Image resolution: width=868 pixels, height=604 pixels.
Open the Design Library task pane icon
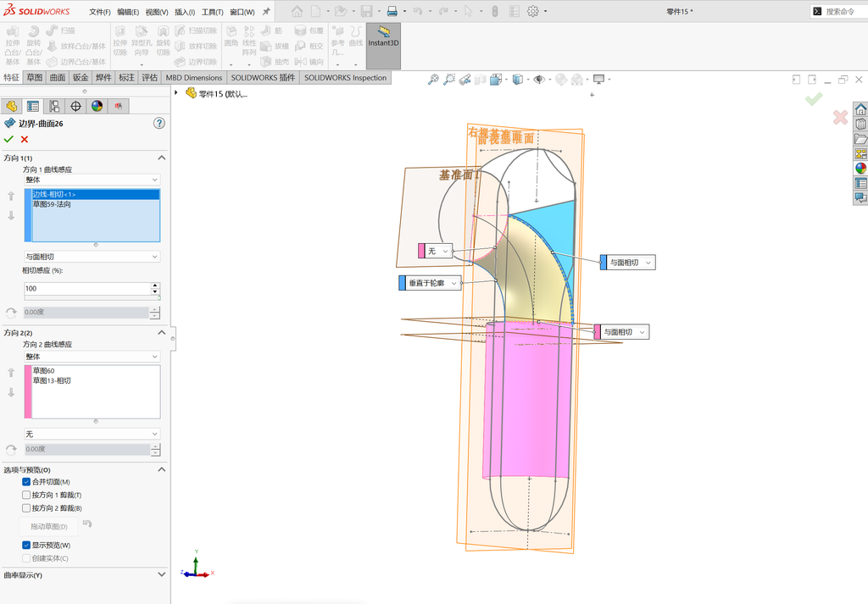(860, 124)
